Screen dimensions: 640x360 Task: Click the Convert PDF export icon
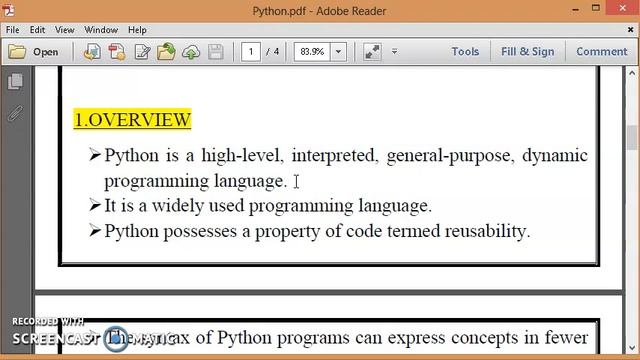(117, 52)
